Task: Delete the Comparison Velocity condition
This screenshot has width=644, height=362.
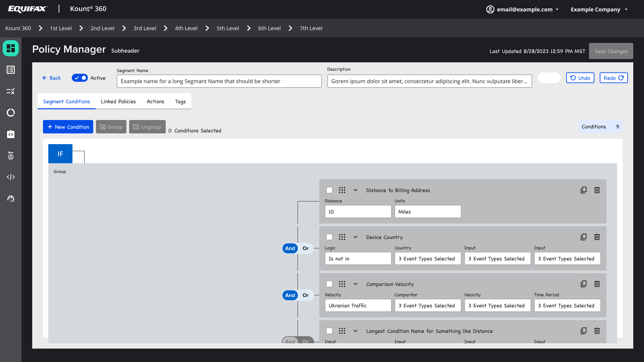Action: point(597,284)
